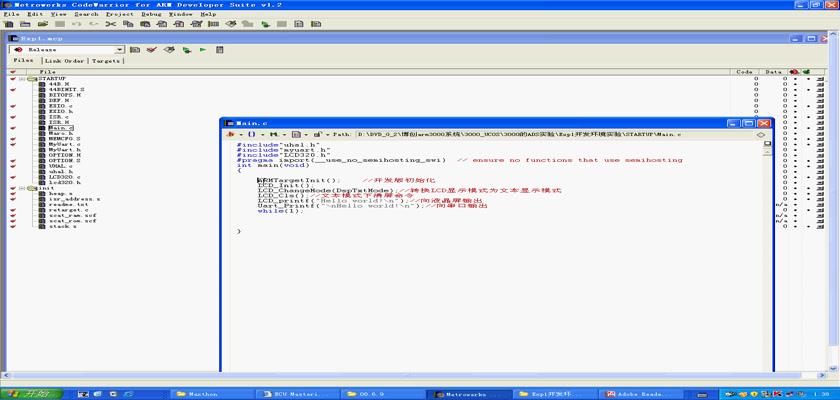Toggle the touch checkmark for Main.c
The width and height of the screenshot is (840, 400).
tap(13, 128)
